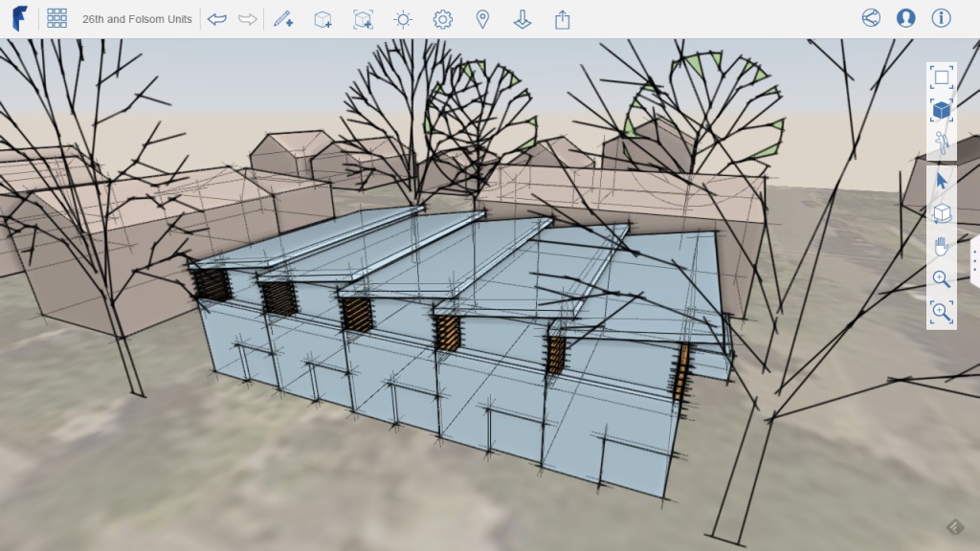Open the FormIt settings gear
The width and height of the screenshot is (980, 551).
coord(442,18)
